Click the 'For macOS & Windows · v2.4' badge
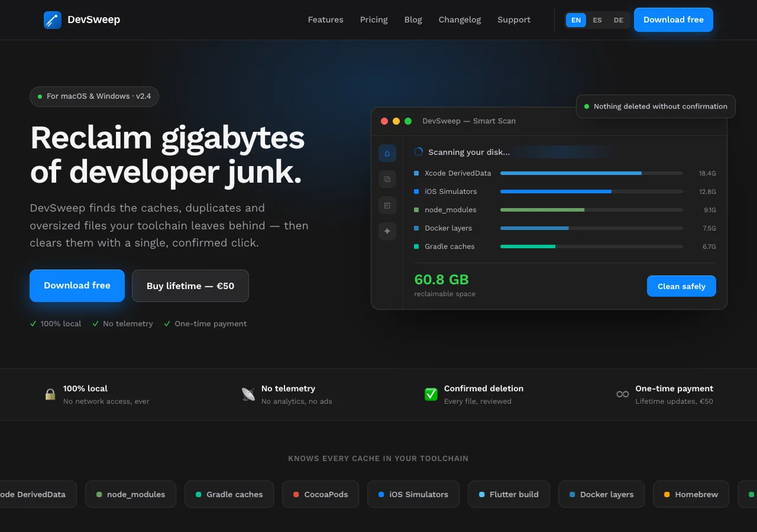Viewport: 757px width, 532px height. pyautogui.click(x=94, y=96)
